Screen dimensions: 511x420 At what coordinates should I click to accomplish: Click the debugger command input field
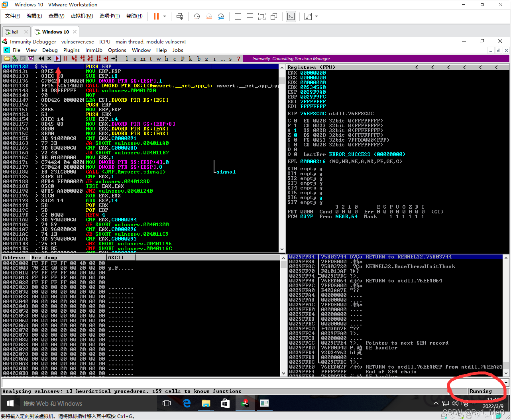click(253, 383)
